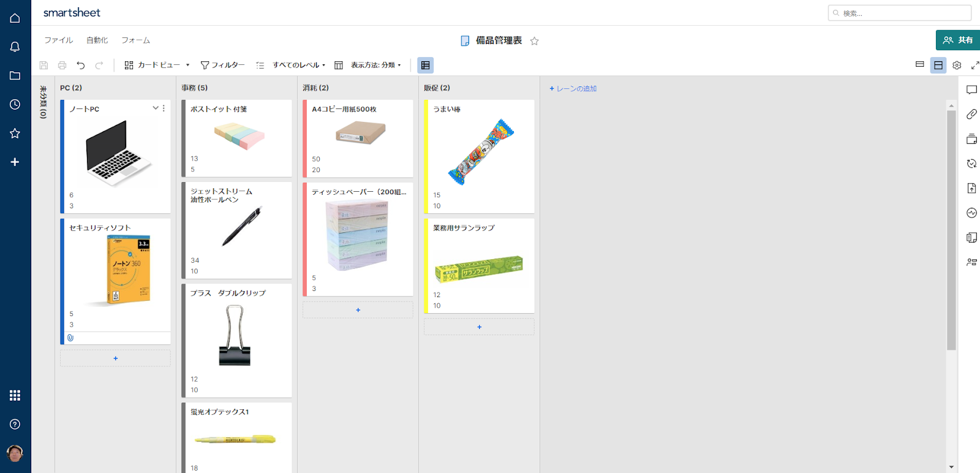
Task: Toggle fullscreen expand arrows
Action: [x=975, y=65]
